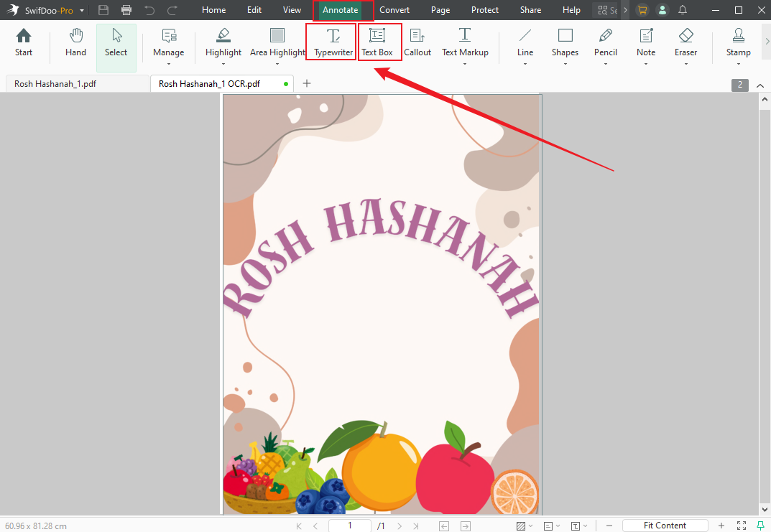The width and height of the screenshot is (771, 532).
Task: Enable the Select tool
Action: point(116,43)
